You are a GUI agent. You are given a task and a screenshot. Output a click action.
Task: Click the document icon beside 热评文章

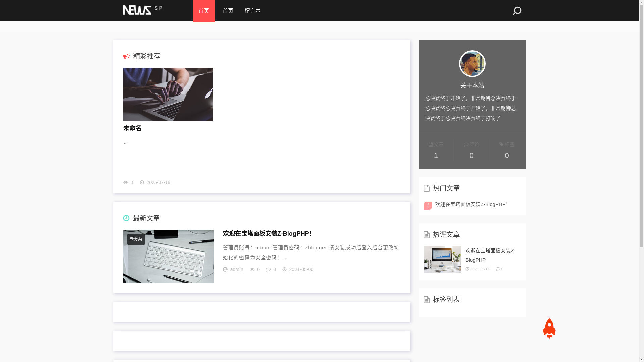click(427, 235)
